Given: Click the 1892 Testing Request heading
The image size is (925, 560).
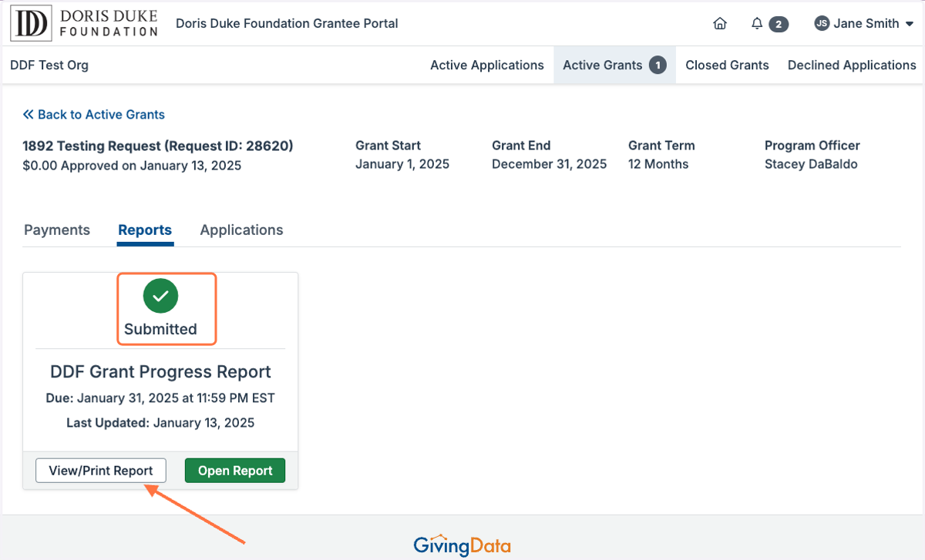Looking at the screenshot, I should [158, 146].
